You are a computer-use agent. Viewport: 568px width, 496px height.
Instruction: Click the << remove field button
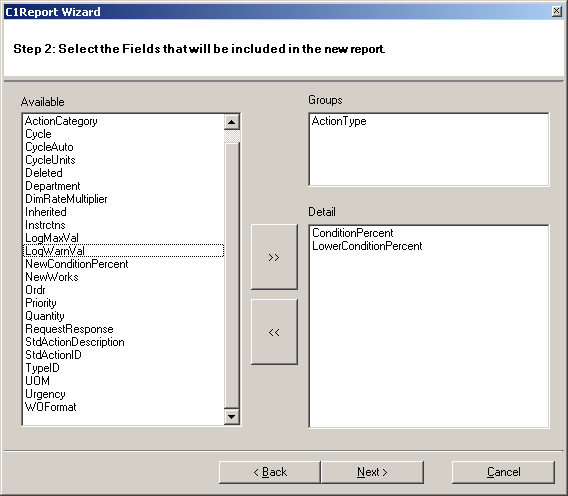[274, 332]
